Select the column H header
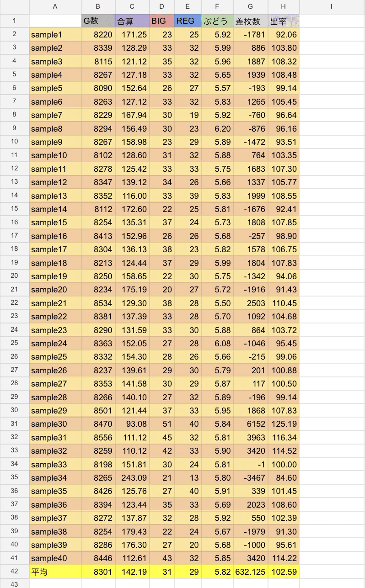This screenshot has height=588, width=365. click(284, 6)
